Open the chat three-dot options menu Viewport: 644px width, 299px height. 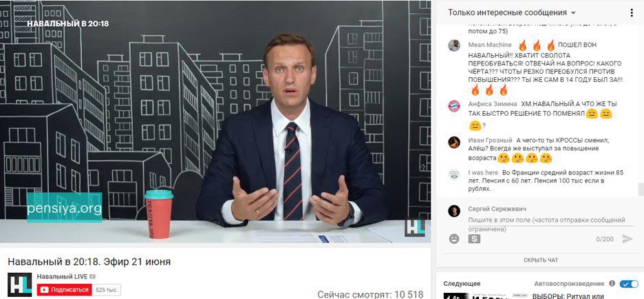click(632, 13)
